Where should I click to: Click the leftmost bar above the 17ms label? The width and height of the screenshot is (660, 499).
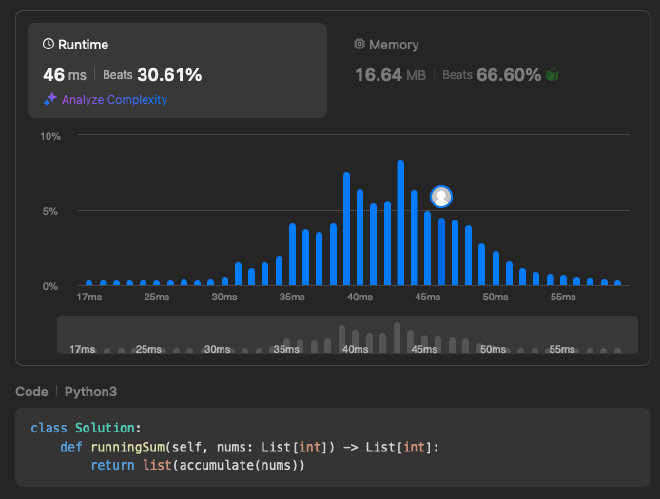89,283
